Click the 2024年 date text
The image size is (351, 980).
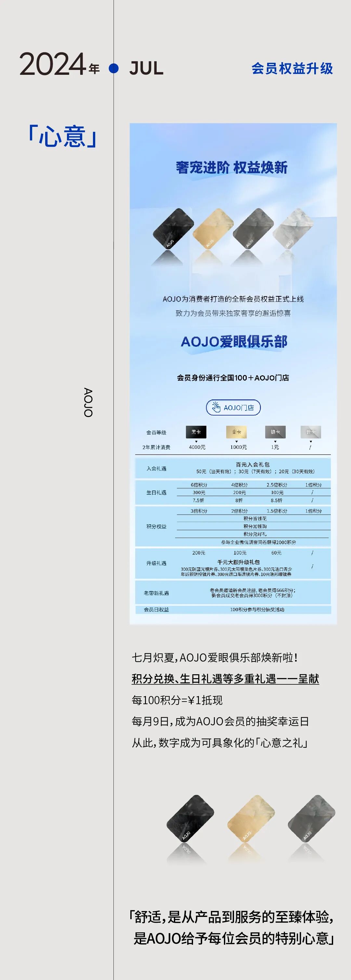(60, 64)
